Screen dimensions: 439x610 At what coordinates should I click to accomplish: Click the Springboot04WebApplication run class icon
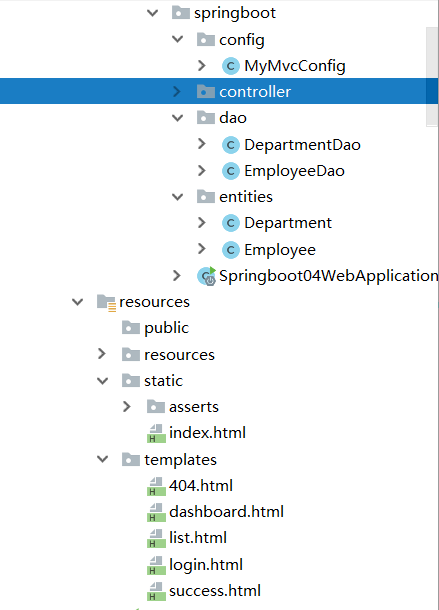click(206, 276)
